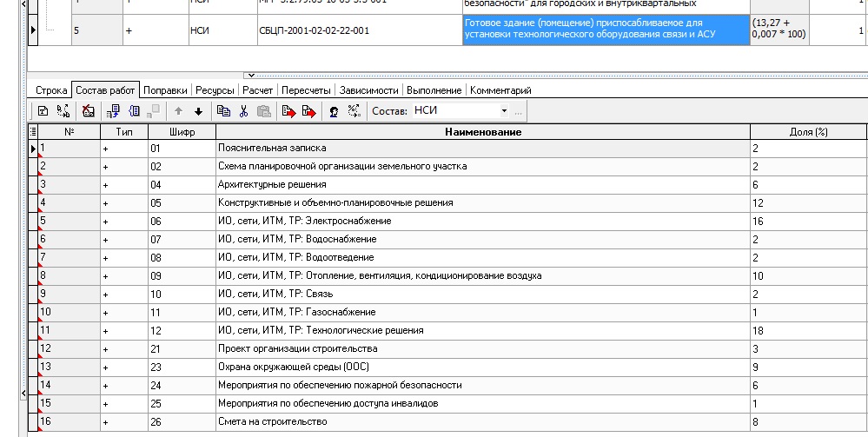
Task: Open the Комментарий tab
Action: point(500,90)
